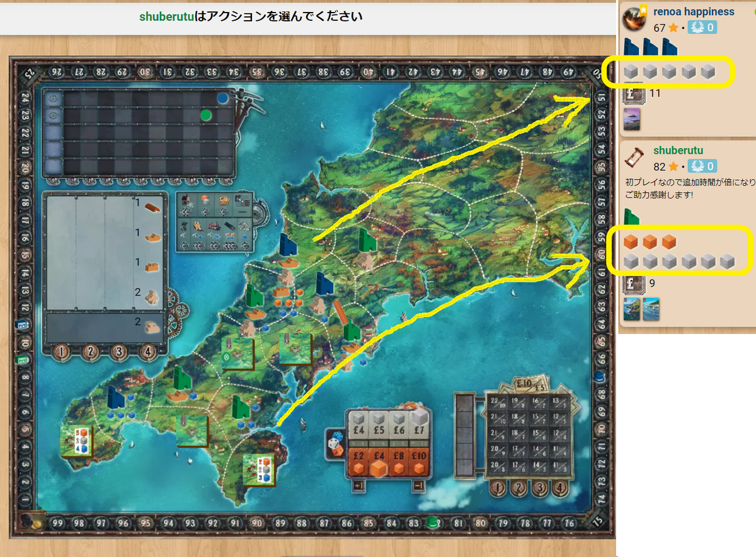Screen dimensions: 756x557
Task: Click the 'shuberutuはアクションを選んでください' status message
Action: click(251, 17)
